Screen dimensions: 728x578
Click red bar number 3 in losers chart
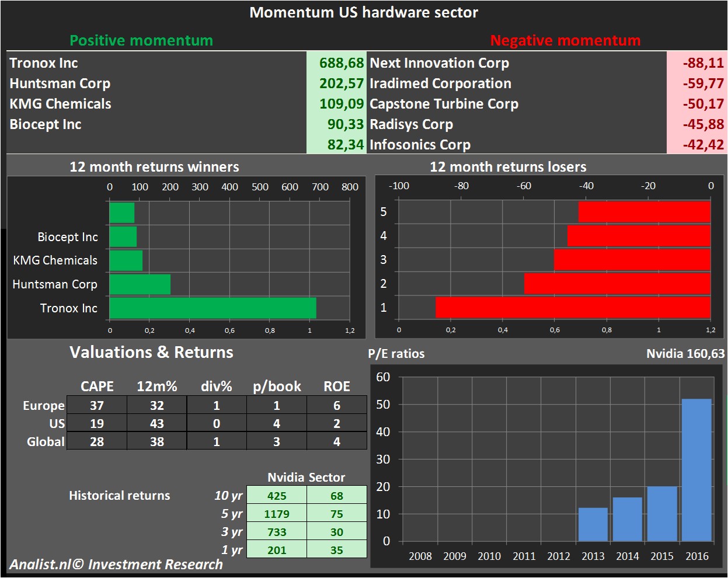coord(632,259)
